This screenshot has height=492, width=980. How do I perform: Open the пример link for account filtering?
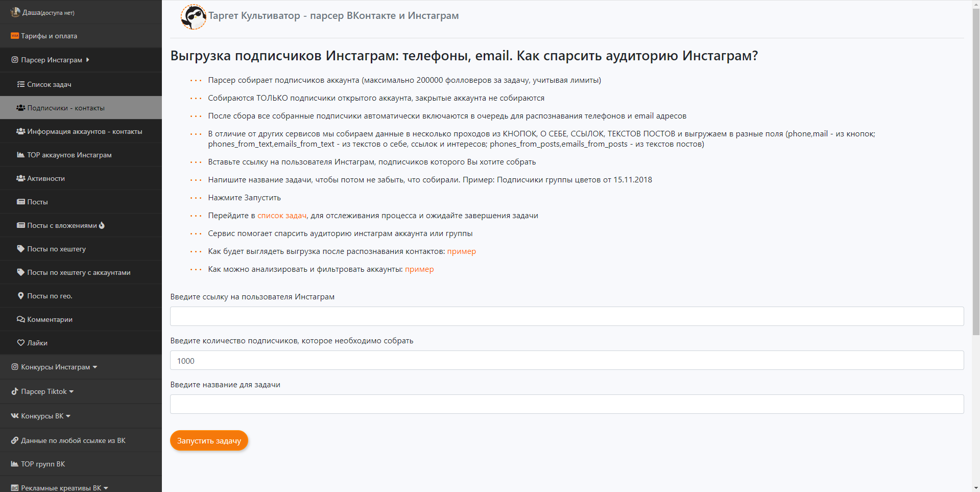pyautogui.click(x=419, y=269)
